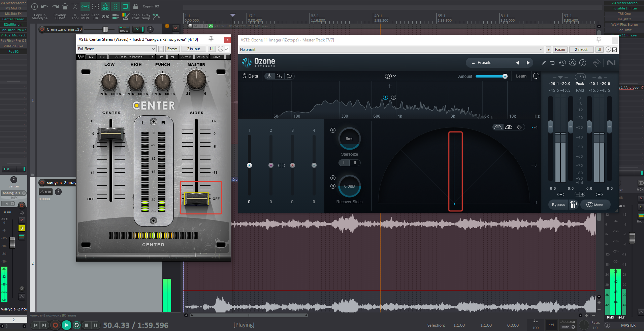Toggle Stereoize mode II
Image resolution: width=644 pixels, height=331 pixels.
click(355, 163)
